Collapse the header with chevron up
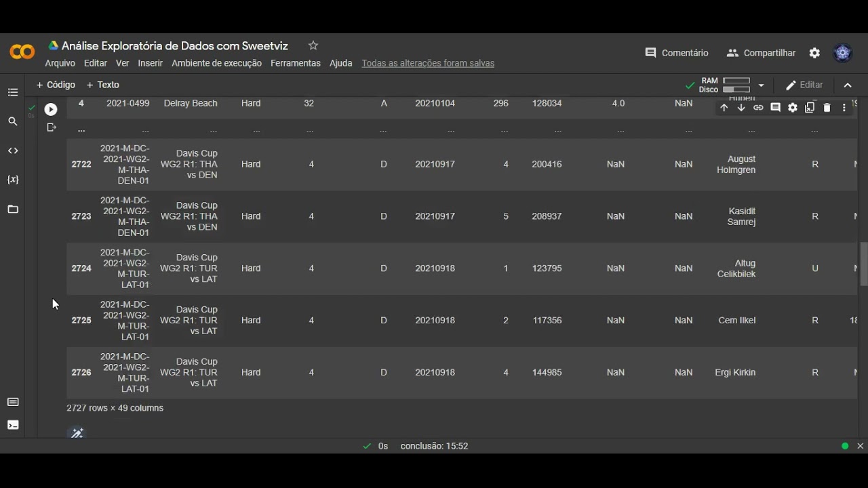The image size is (868, 488). pos(848,85)
